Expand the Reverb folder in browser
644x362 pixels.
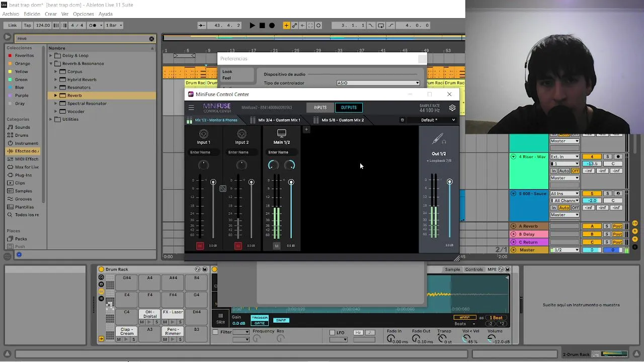[x=56, y=96]
